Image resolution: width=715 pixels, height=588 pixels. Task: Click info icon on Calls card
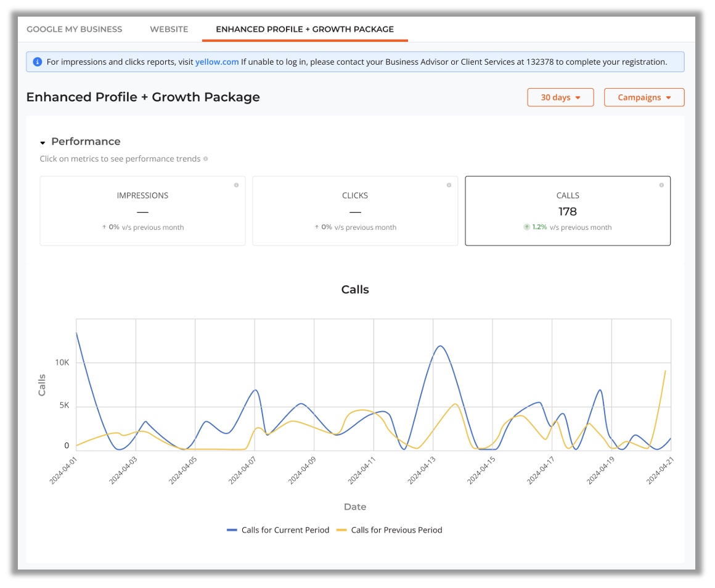tap(661, 185)
